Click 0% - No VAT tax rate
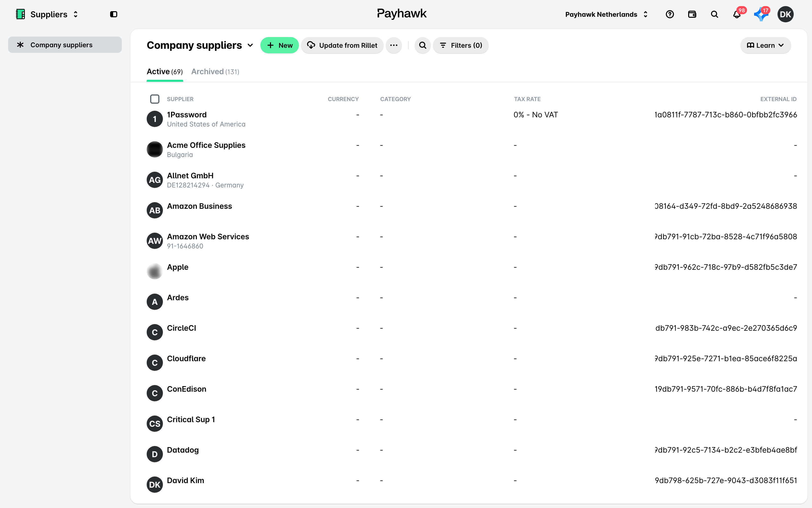This screenshot has width=812, height=508. click(535, 115)
